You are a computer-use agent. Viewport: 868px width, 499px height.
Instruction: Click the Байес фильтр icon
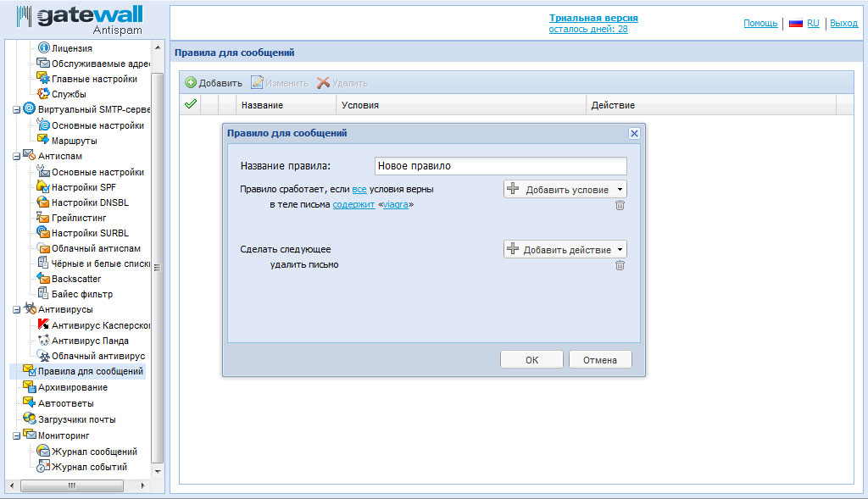(x=43, y=293)
